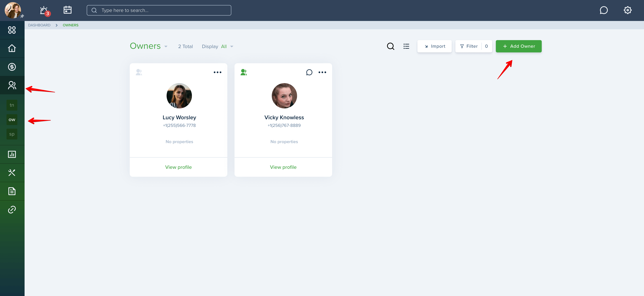Go to service pros via sp item
This screenshot has width=644, height=296.
[12, 134]
